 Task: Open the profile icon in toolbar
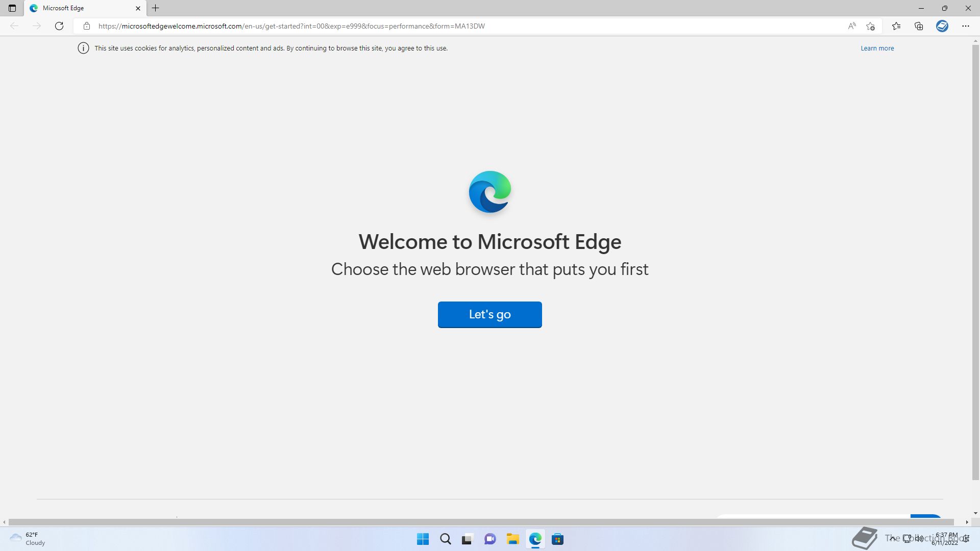tap(942, 26)
